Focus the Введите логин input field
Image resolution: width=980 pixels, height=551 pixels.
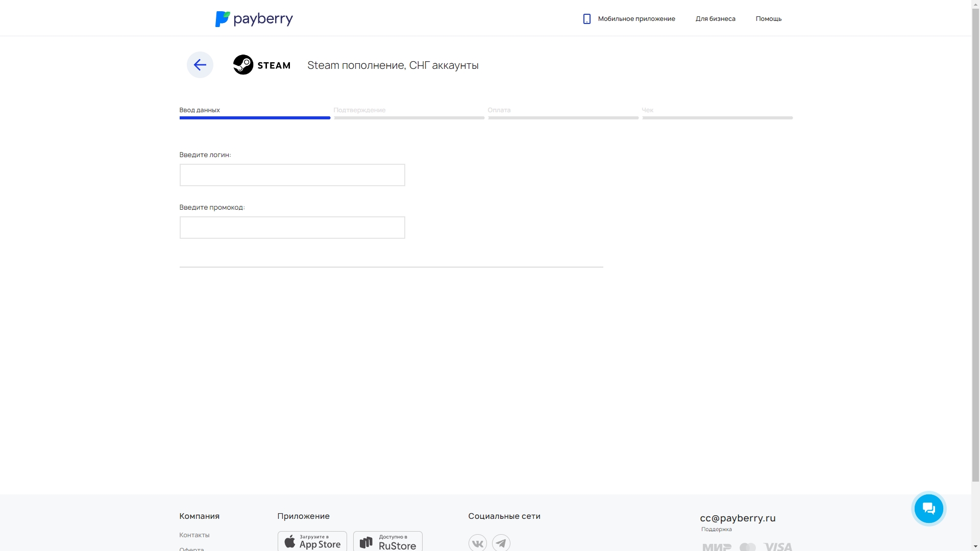(292, 175)
